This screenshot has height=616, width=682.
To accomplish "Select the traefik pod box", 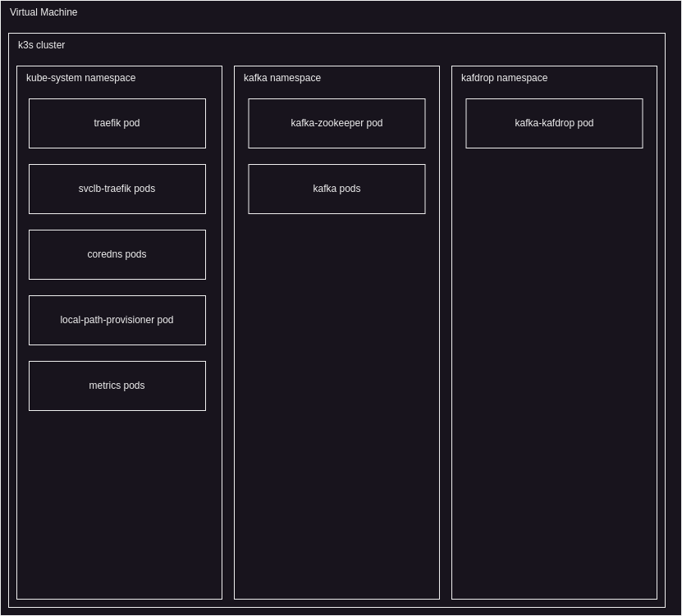I will point(117,124).
